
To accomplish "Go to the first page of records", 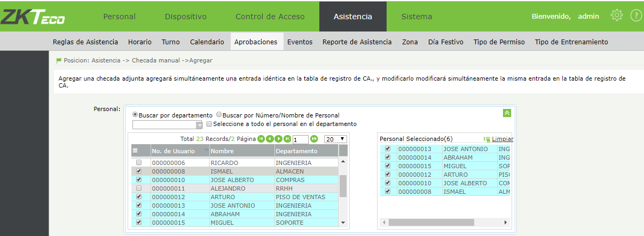I will [x=261, y=139].
